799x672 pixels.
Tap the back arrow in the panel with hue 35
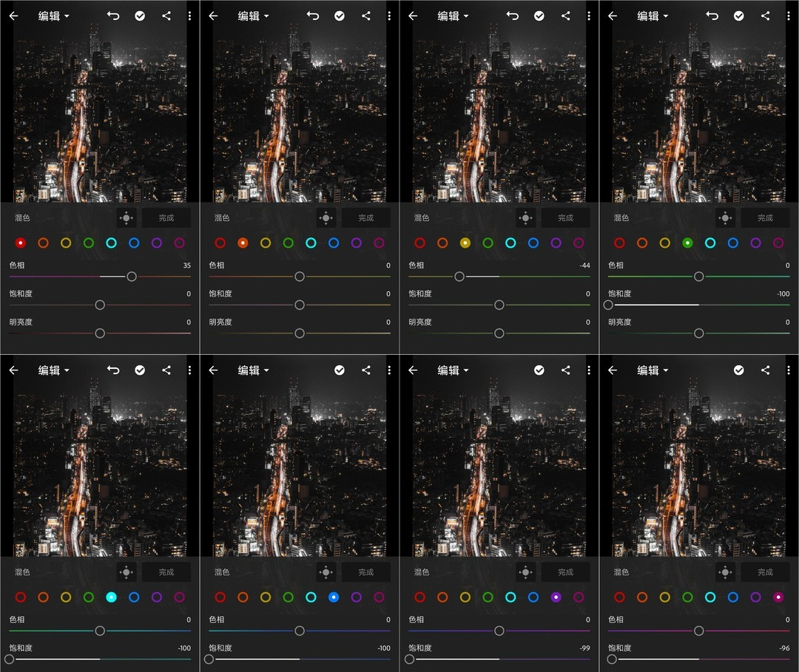click(13, 16)
